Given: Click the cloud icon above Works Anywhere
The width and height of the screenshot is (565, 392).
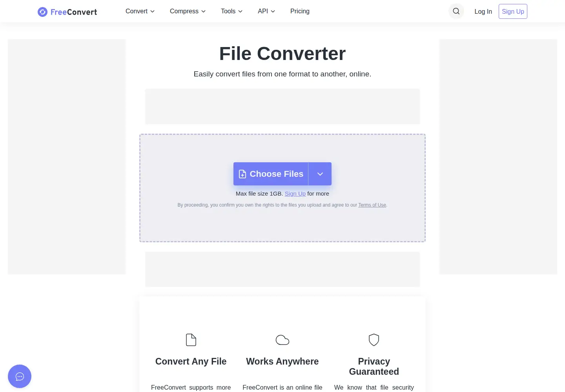Looking at the screenshot, I should click(282, 340).
